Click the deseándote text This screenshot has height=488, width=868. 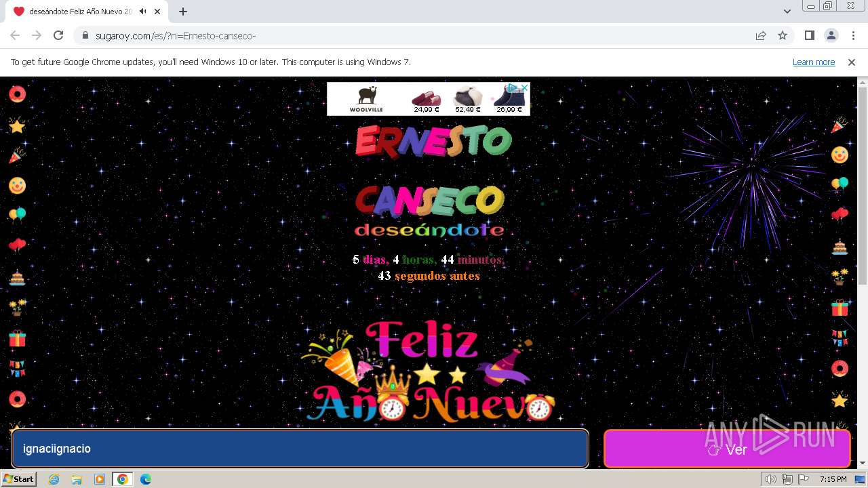point(429,230)
